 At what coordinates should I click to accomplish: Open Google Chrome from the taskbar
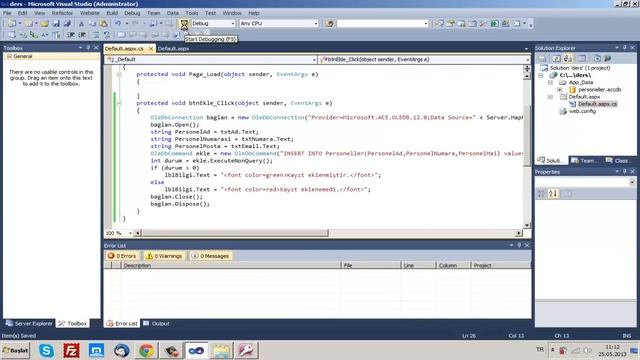click(146, 351)
